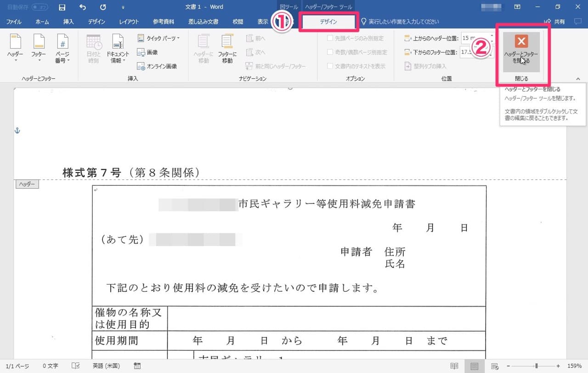
Task: Open the ファイル tab
Action: pos(14,22)
